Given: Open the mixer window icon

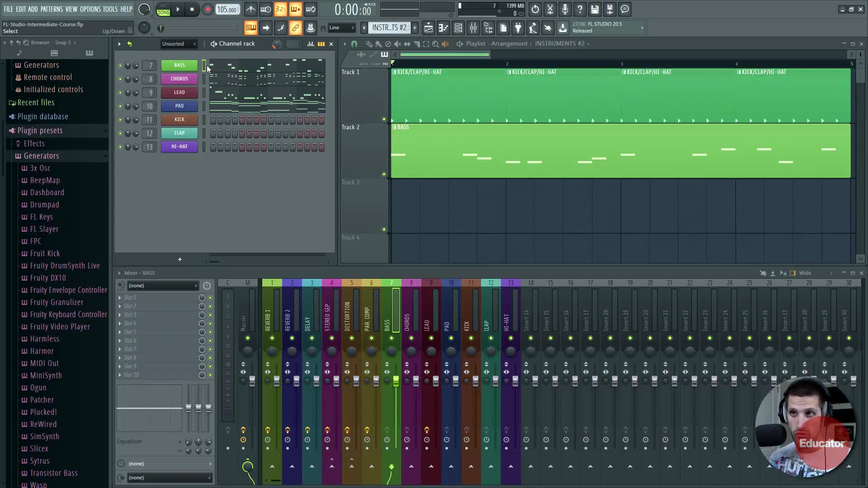Looking at the screenshot, I should (473, 28).
